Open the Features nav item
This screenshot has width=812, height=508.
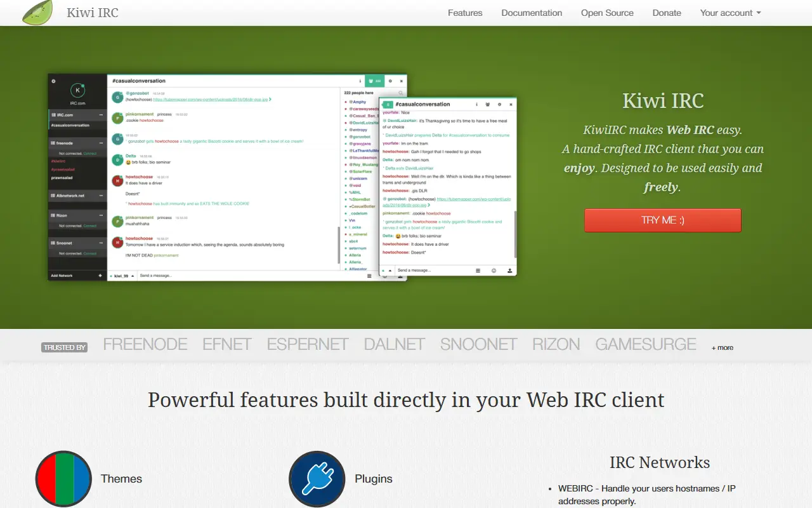465,13
